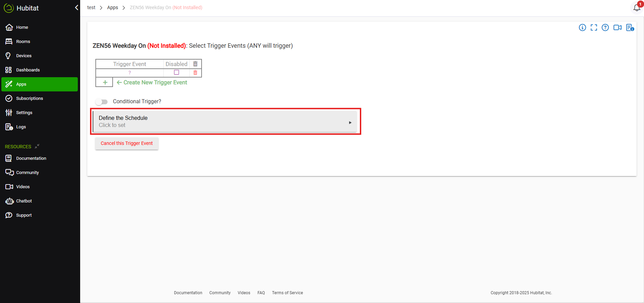
Task: Click the Rooms bed icon
Action: pos(9,42)
